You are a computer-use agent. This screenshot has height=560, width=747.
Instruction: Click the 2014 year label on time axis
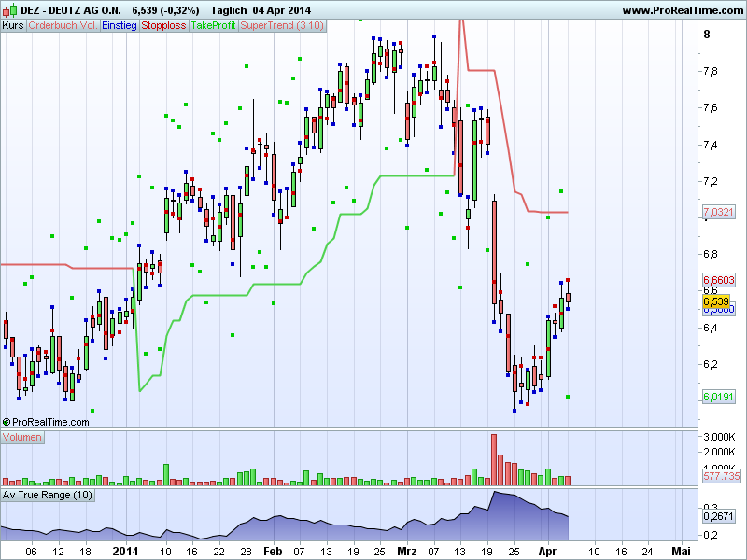click(x=125, y=552)
